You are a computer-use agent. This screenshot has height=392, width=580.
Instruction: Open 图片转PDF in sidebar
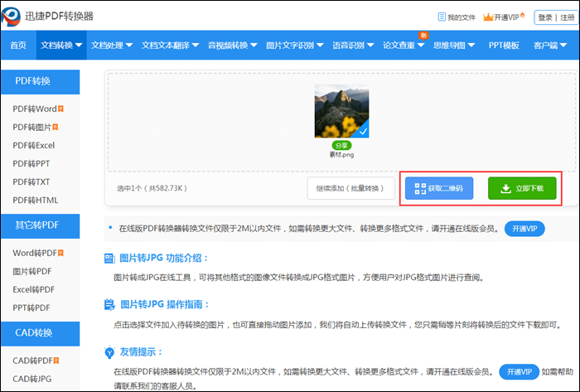click(32, 272)
